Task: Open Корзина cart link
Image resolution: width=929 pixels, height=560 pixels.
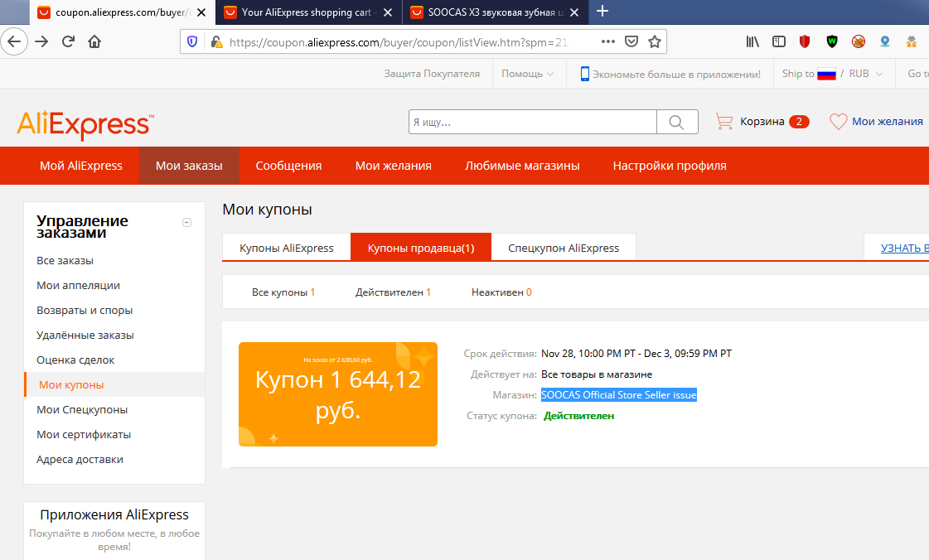Action: pos(762,121)
